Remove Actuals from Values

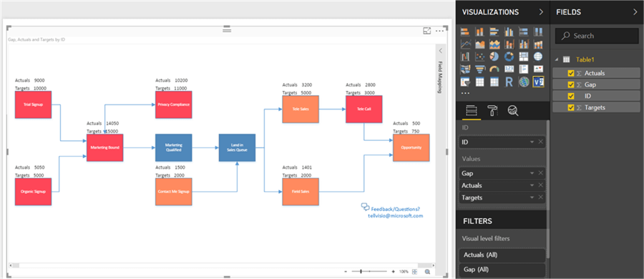click(540, 185)
